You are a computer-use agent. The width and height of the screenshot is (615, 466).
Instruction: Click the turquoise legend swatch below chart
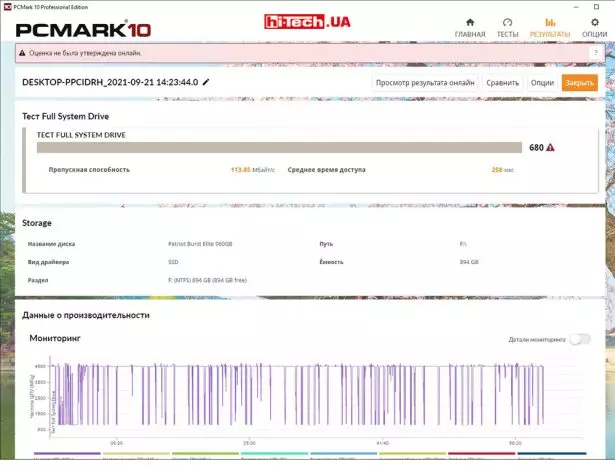click(274, 453)
